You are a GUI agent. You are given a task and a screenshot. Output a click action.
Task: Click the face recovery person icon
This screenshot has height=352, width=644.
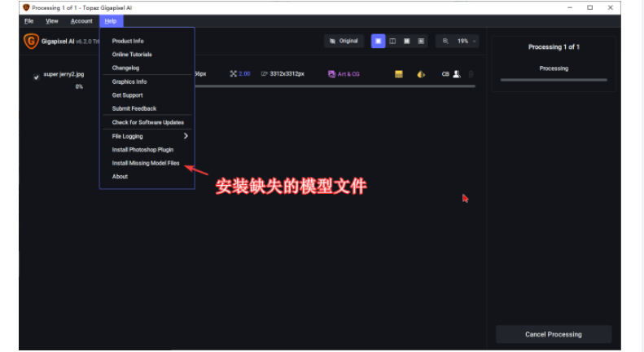(x=456, y=74)
